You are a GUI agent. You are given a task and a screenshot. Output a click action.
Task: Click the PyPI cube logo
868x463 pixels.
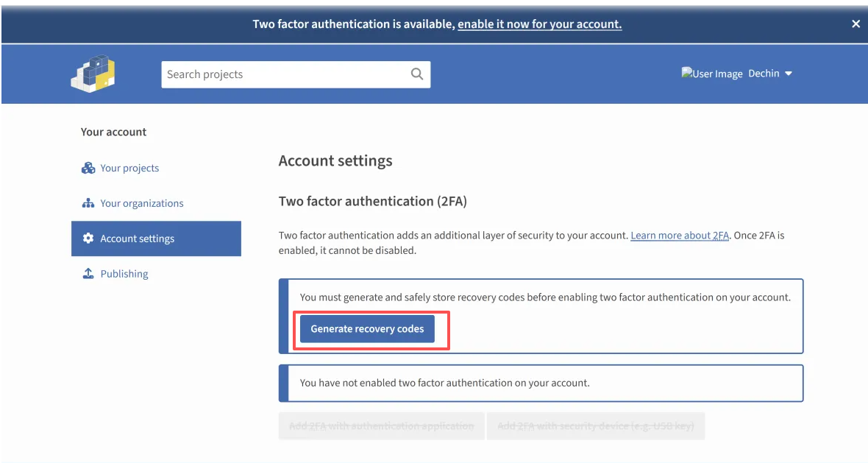tap(93, 74)
